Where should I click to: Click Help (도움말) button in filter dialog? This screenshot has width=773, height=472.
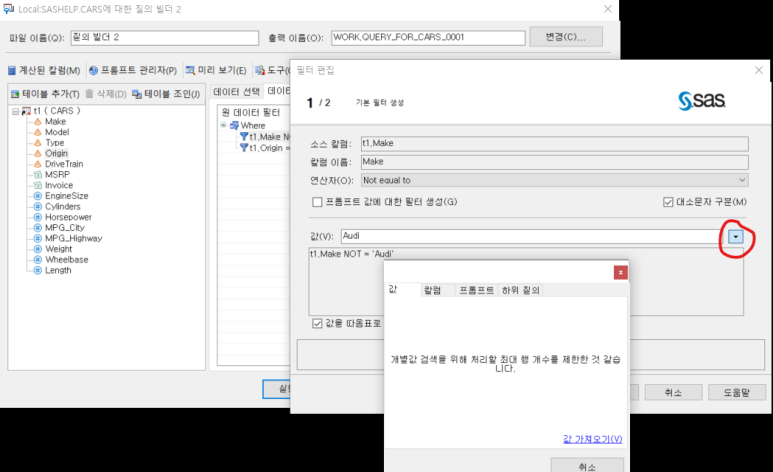point(737,393)
